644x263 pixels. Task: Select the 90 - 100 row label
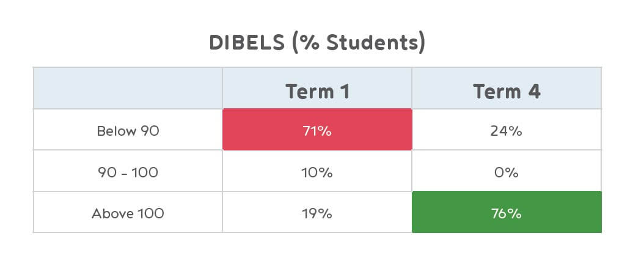128,172
